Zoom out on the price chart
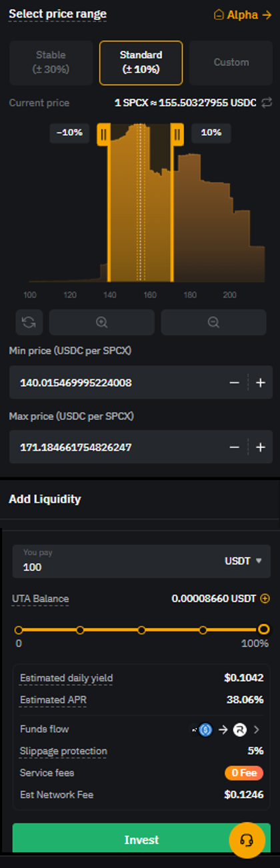The width and height of the screenshot is (280, 868). point(213,322)
